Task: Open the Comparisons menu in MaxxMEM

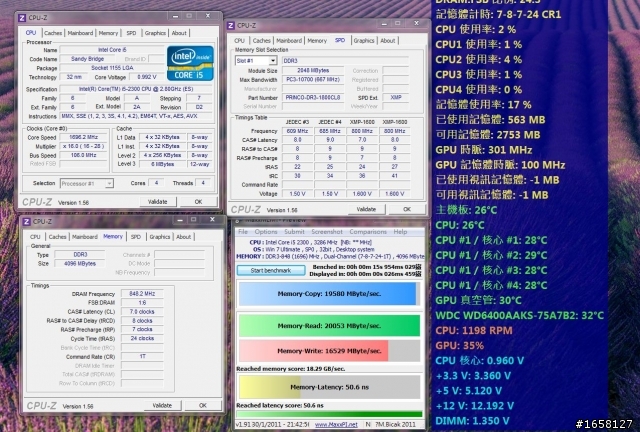Action: pyautogui.click(x=368, y=232)
